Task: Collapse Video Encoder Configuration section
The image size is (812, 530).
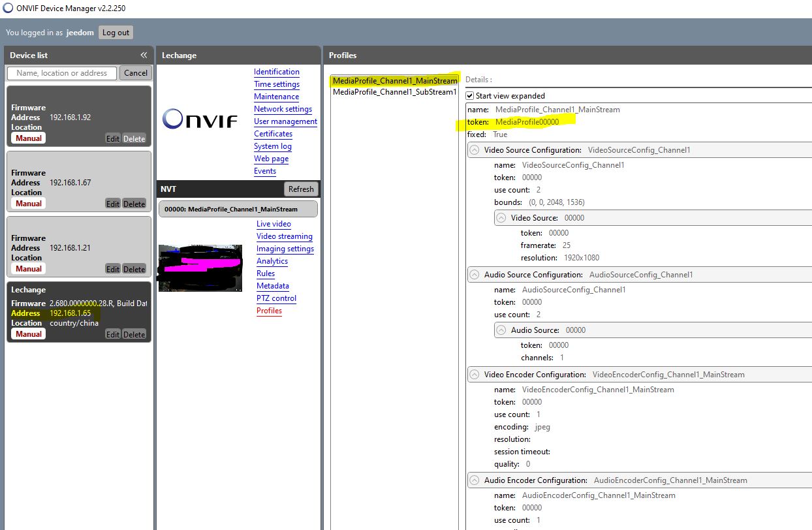Action: pos(475,375)
